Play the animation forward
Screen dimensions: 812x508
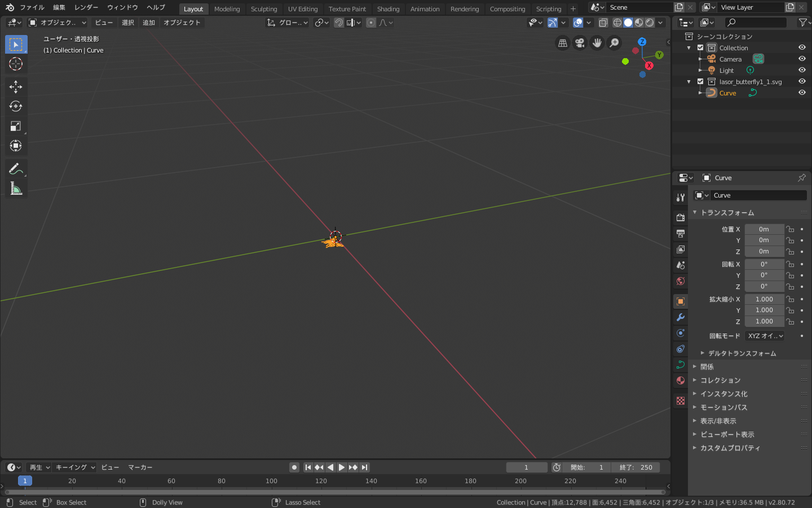(x=342, y=467)
